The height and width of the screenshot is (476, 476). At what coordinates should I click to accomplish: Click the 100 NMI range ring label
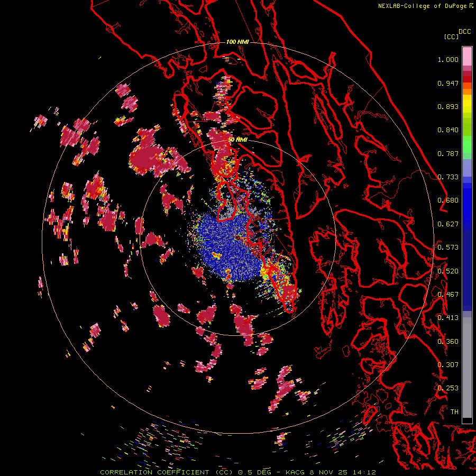[237, 42]
